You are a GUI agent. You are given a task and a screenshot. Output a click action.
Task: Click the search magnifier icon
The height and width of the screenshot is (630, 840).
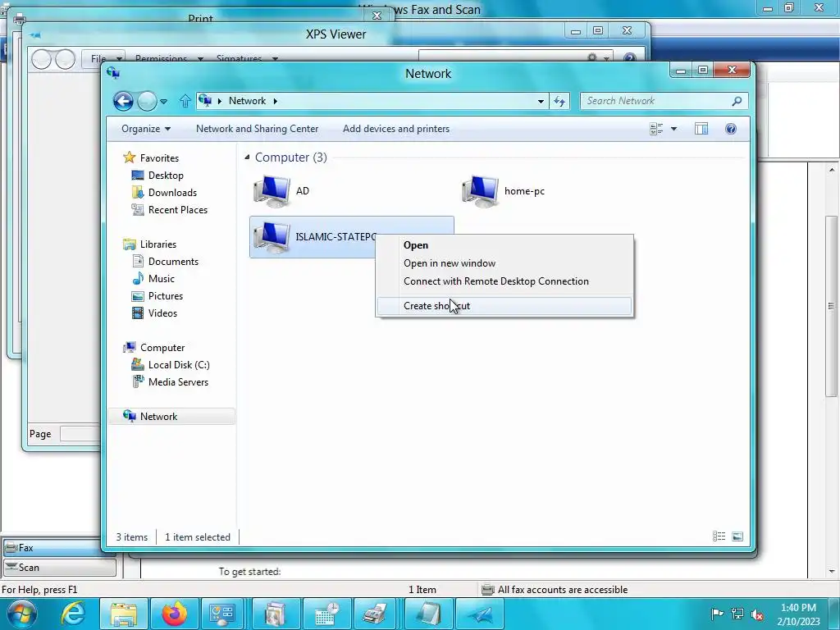coord(737,101)
